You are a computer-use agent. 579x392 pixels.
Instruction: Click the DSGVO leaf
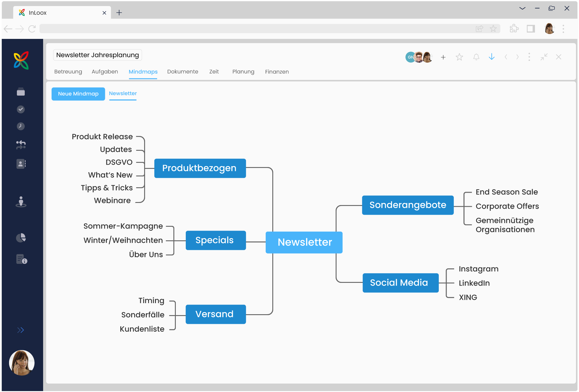click(x=119, y=162)
